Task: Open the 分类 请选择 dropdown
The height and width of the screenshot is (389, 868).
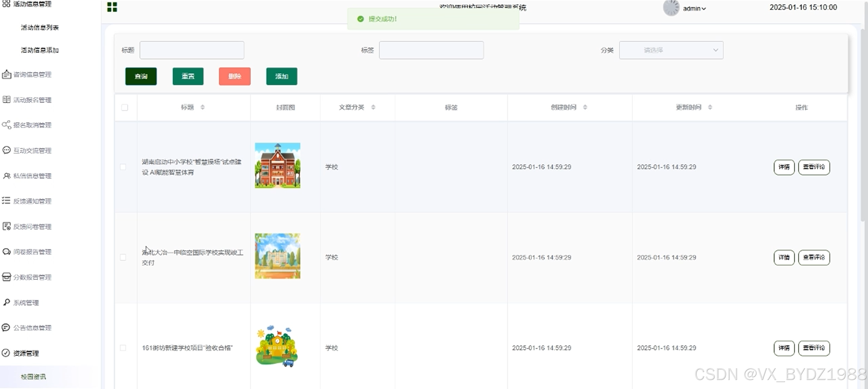Action: click(671, 50)
